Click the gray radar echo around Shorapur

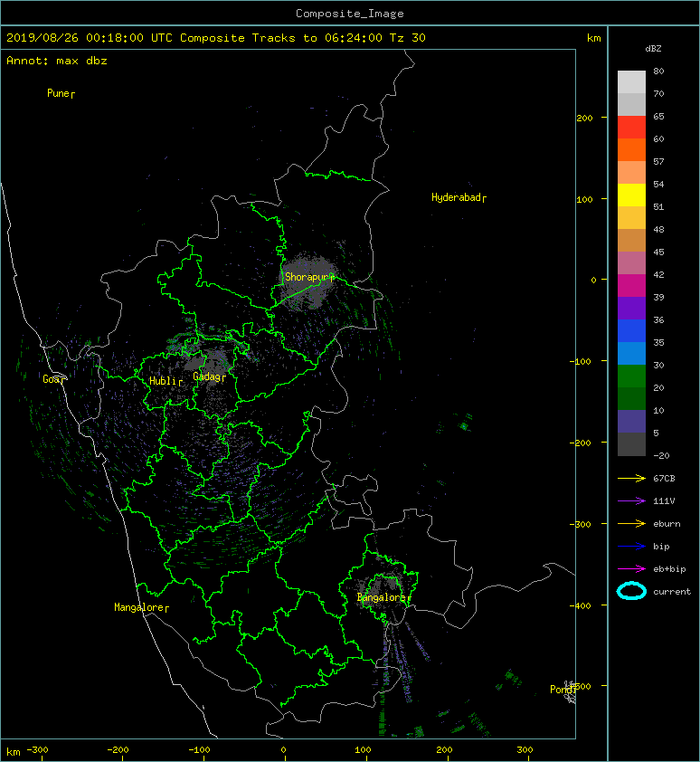click(x=309, y=281)
